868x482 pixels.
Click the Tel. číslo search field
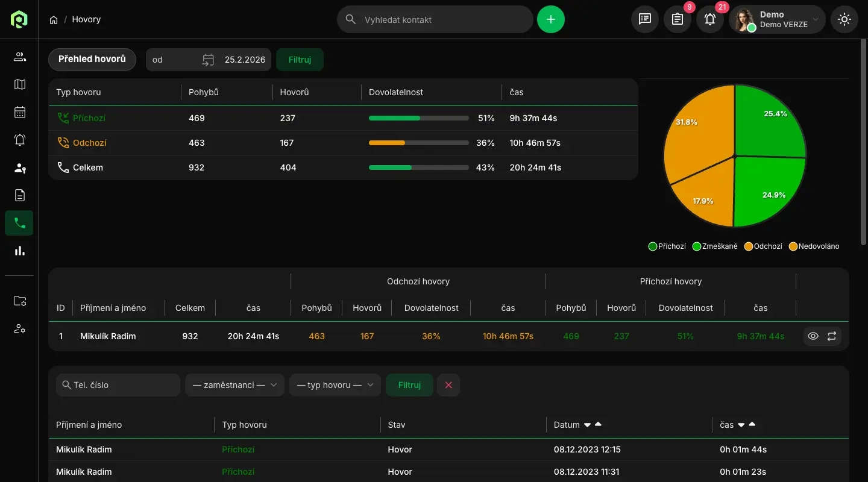pyautogui.click(x=118, y=385)
